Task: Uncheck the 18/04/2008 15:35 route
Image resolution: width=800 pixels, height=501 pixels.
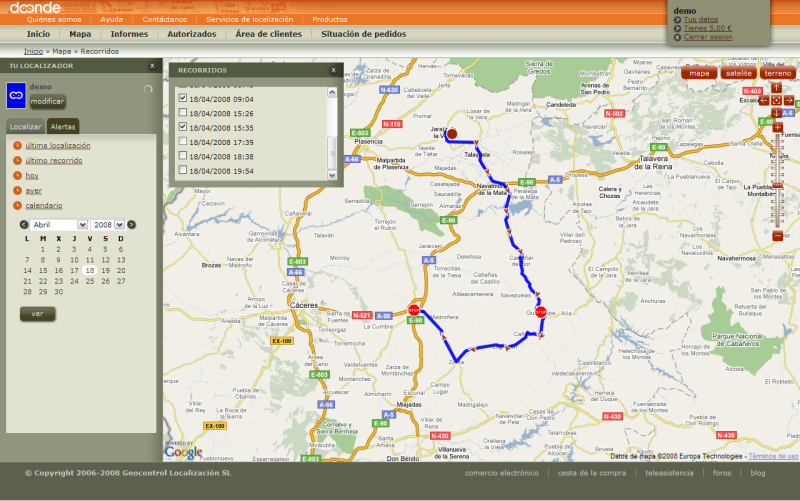Action: coord(183,127)
